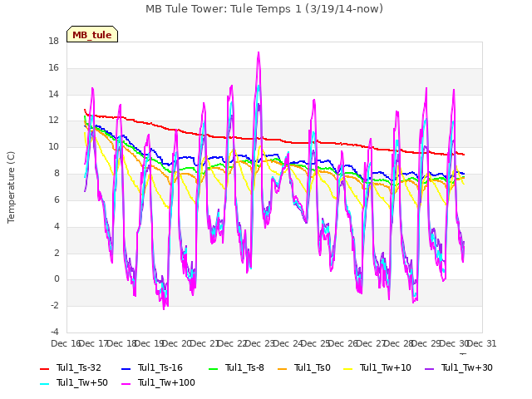Viewport: 532px width, 399px height.
Task: Click the 10 y-axis tick label
Action: tap(53, 147)
